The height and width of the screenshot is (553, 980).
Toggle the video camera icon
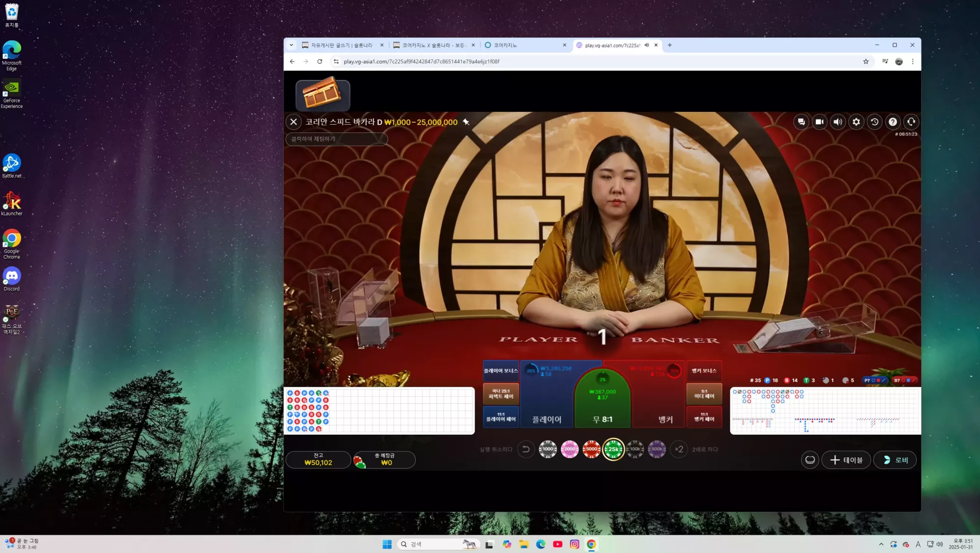coord(819,122)
